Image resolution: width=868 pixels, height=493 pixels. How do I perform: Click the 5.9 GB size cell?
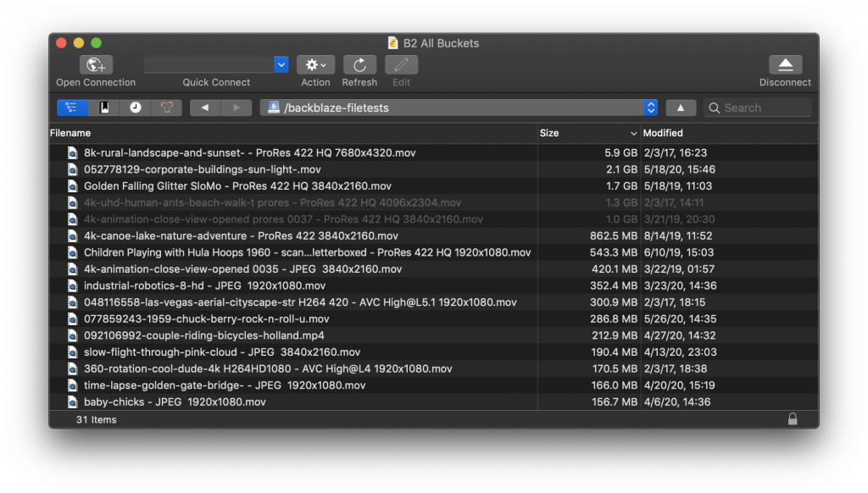[620, 152]
